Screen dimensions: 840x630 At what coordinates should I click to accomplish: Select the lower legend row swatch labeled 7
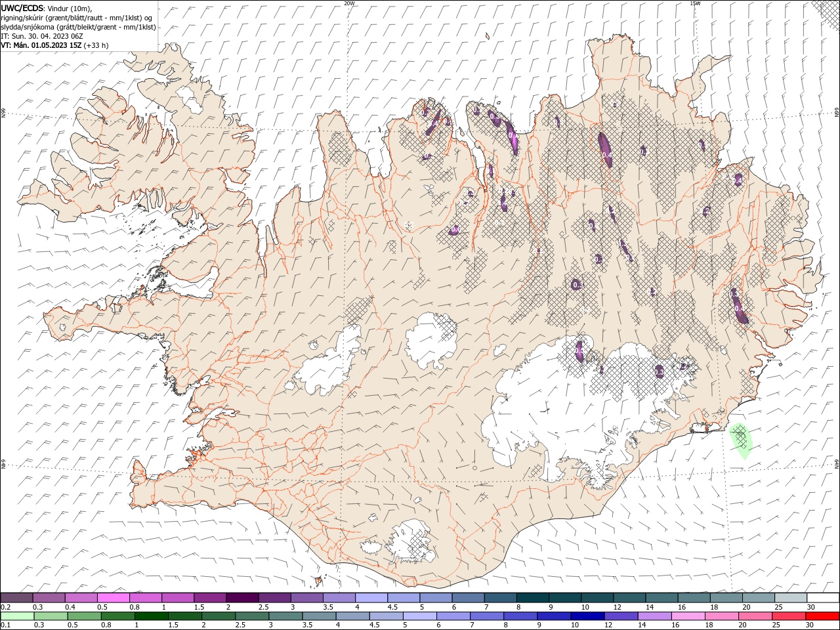pos(487,616)
